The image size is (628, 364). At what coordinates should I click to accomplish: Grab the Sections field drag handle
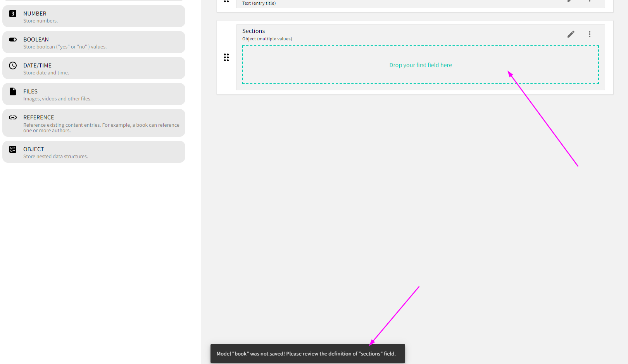point(226,57)
